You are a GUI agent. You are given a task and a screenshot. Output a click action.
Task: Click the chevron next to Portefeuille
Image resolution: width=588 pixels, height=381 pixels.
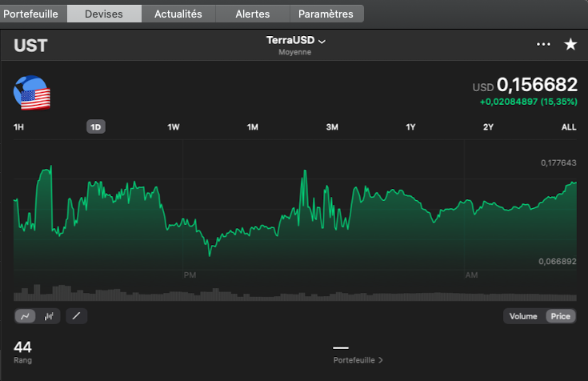coord(381,360)
